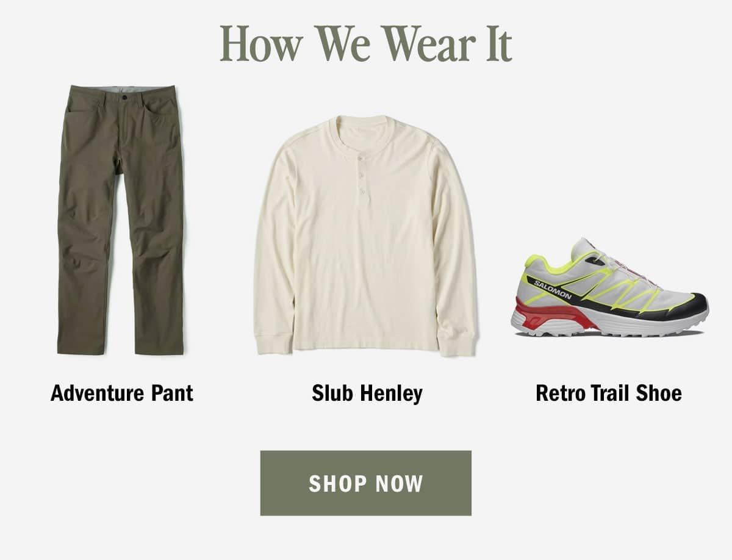Open the olive Adventure Pant product image
Viewport: 732px width, 560px height.
click(120, 220)
